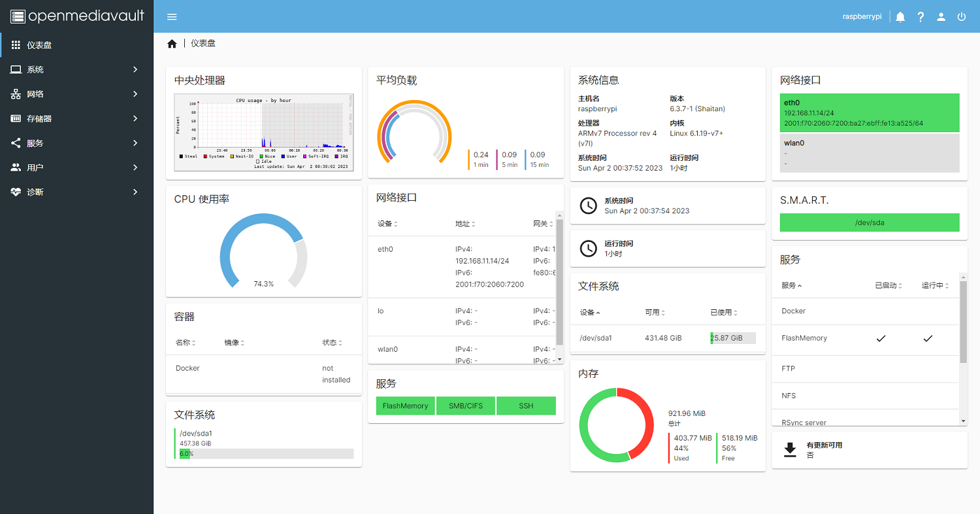Viewport: 980px width, 514px height.
Task: Expand the 诊断 menu chevron
Action: (x=135, y=192)
